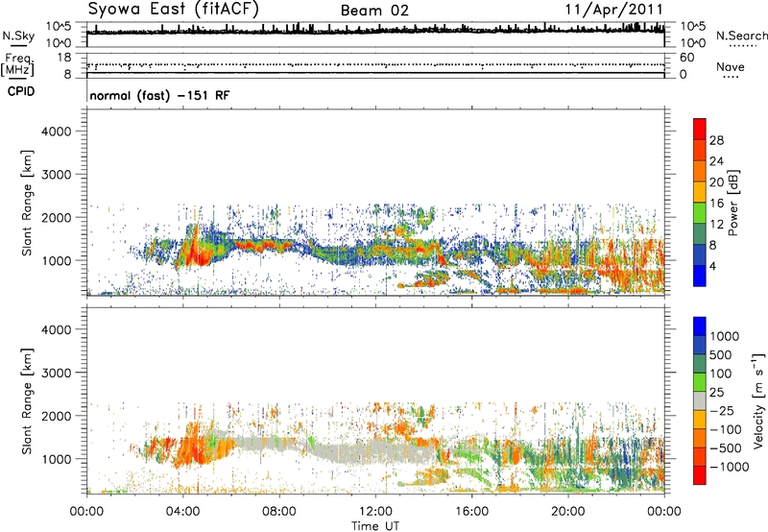This screenshot has height=532, width=768.
Task: Click the '500' velocity colorbar tick
Action: 722,354
